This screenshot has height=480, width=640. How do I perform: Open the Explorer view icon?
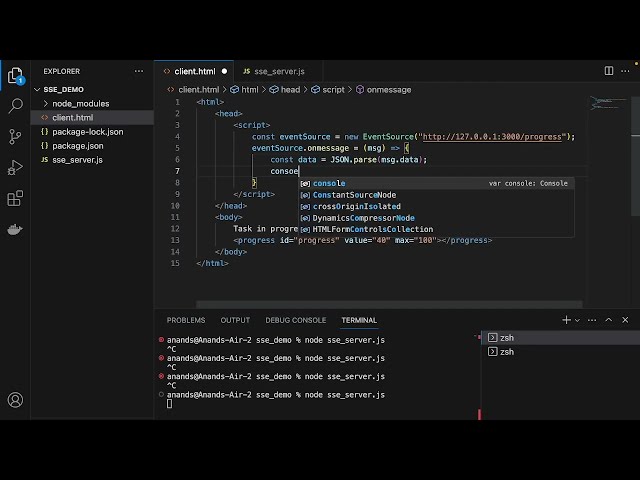16,76
